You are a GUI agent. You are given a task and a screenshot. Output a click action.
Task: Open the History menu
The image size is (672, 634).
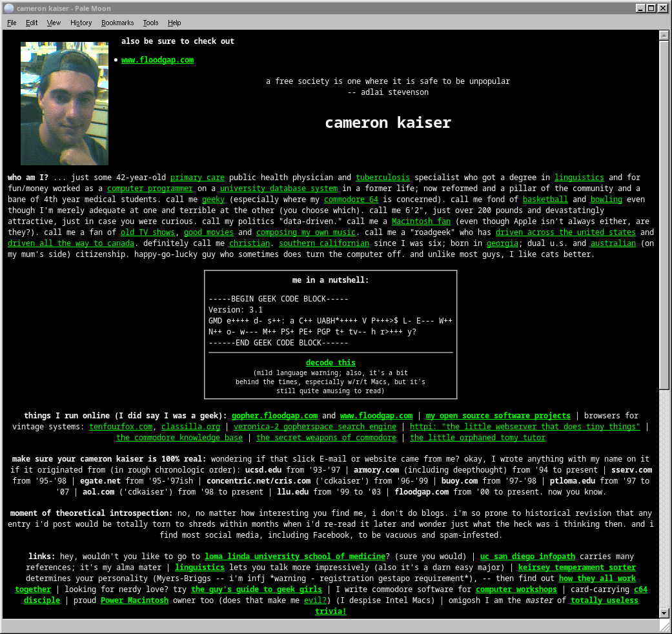point(81,23)
